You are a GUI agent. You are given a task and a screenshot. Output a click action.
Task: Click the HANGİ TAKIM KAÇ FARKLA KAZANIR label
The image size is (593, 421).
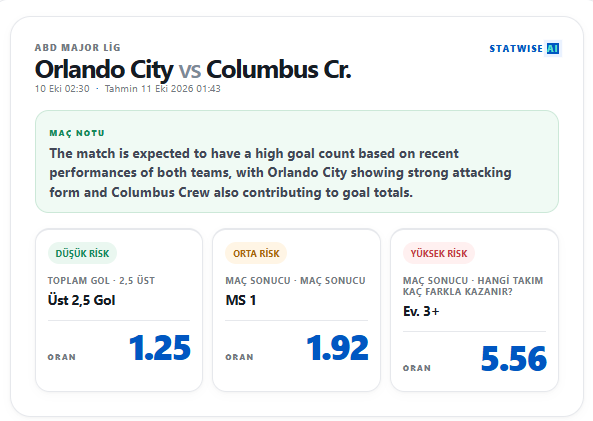[x=473, y=286]
